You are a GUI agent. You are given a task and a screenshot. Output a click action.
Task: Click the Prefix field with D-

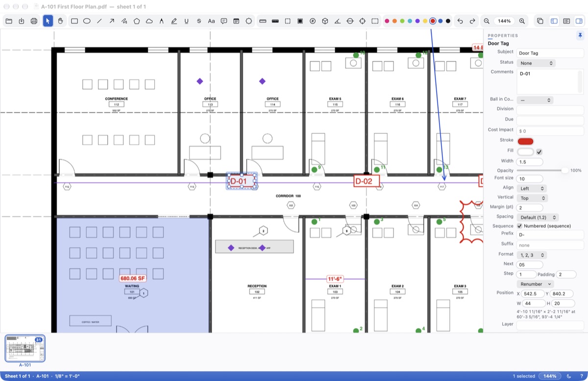[550, 235]
